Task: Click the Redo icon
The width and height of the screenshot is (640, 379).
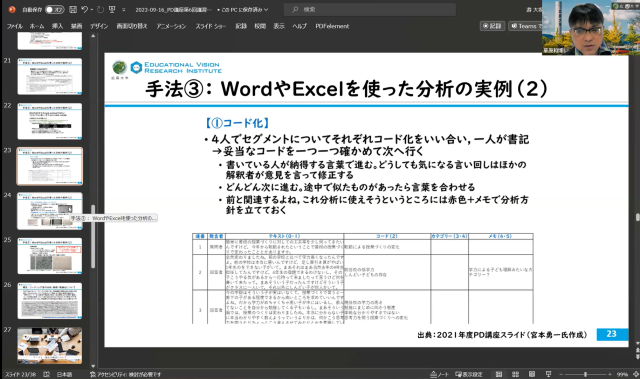Action: [x=100, y=9]
